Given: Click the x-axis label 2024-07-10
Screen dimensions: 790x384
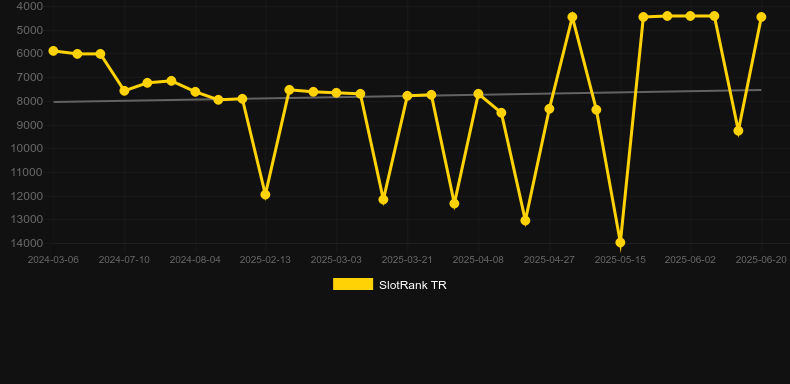Looking at the screenshot, I should click(x=124, y=260).
